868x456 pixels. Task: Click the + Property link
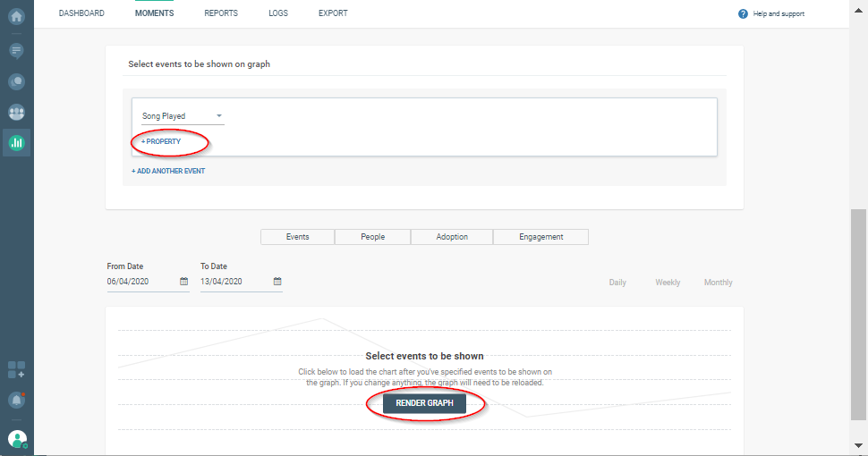tap(161, 142)
